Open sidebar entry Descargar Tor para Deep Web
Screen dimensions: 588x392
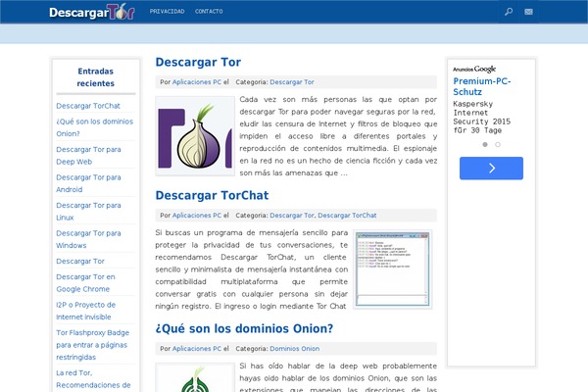[x=88, y=155]
